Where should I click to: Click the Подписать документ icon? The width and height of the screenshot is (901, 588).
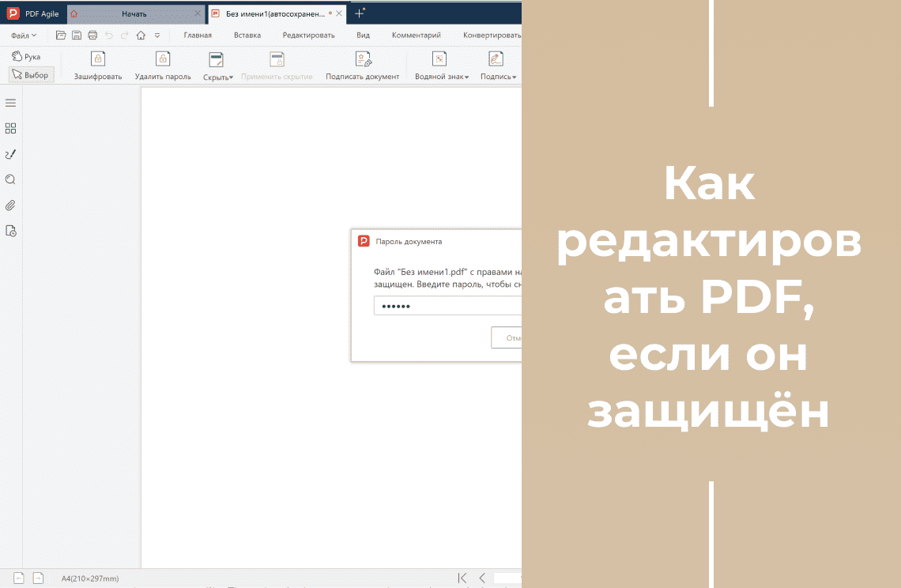tap(363, 58)
